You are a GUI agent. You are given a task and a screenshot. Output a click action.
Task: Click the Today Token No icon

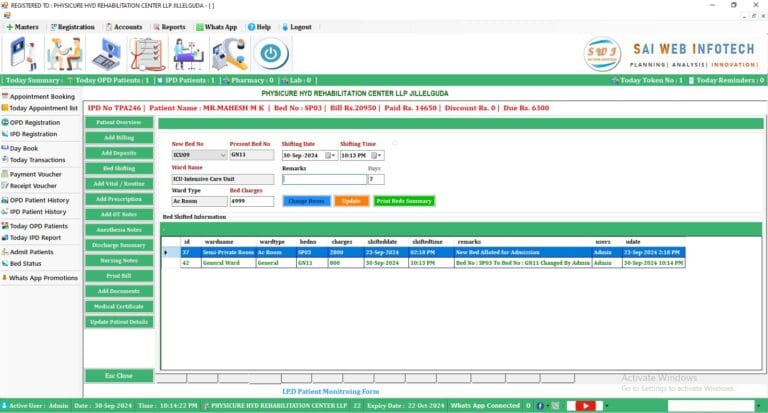(x=615, y=80)
